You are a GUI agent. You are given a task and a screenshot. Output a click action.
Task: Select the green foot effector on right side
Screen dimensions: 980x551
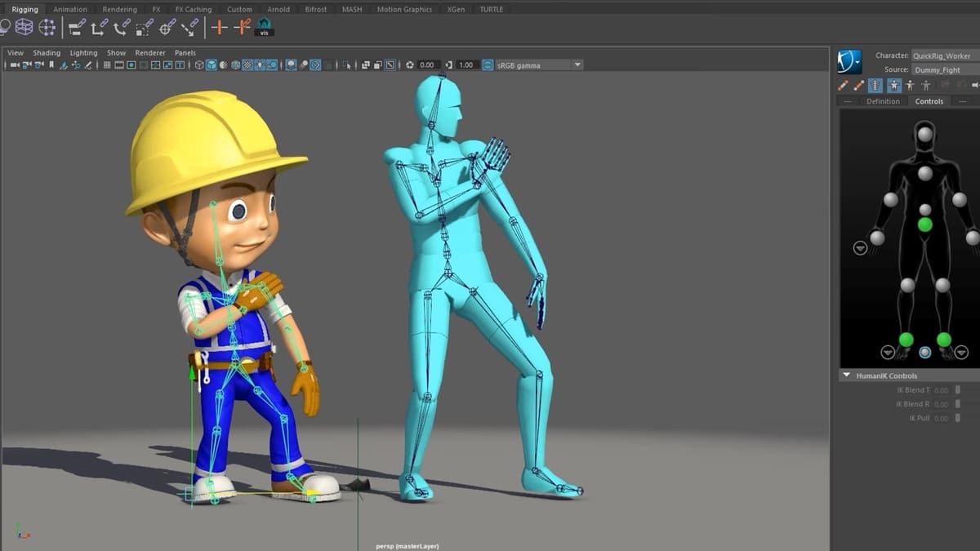[944, 340]
